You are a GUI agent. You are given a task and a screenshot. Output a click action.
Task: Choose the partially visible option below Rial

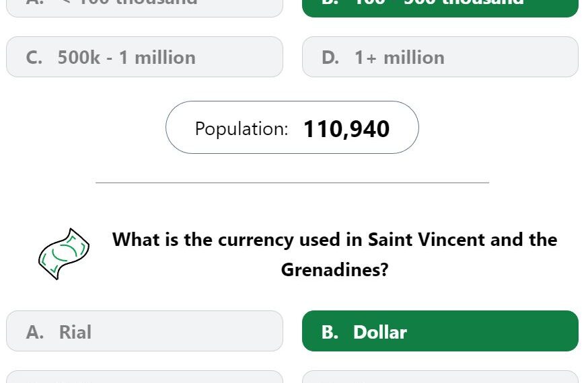pos(145,377)
